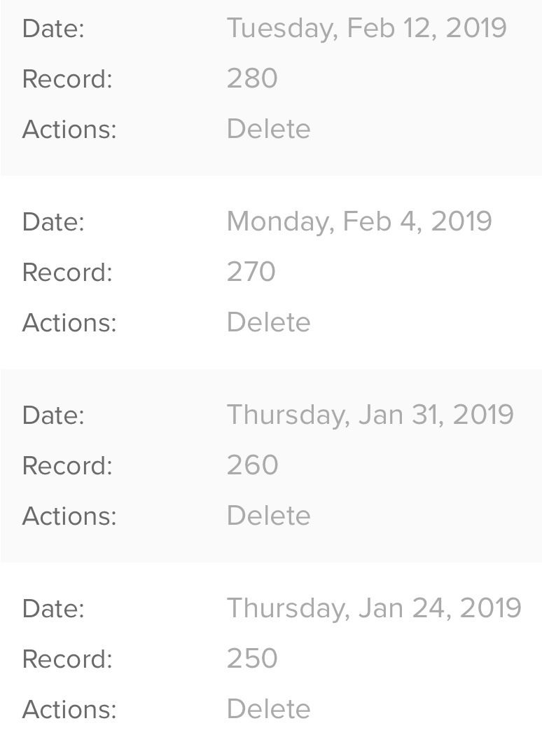Image resolution: width=542 pixels, height=756 pixels.
Task: Click the record value 280
Action: tap(252, 78)
